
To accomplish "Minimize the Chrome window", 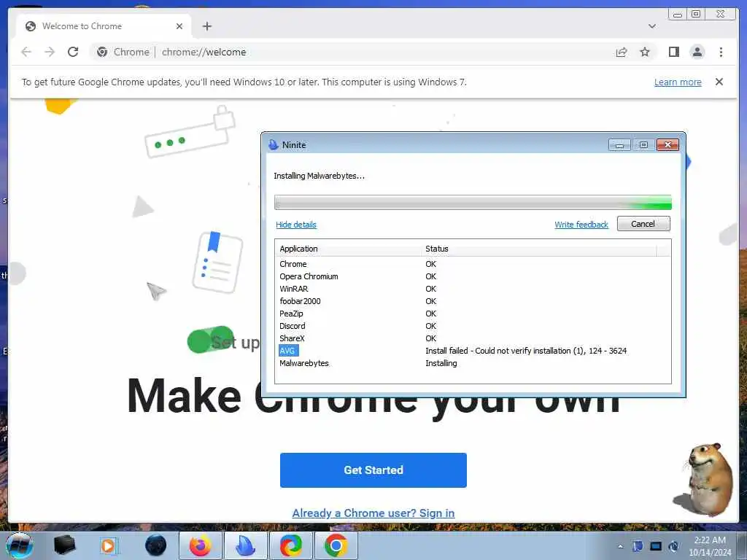I will point(678,15).
